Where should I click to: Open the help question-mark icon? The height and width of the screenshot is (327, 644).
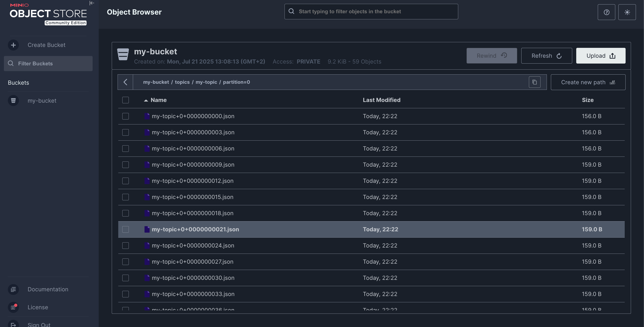(606, 12)
